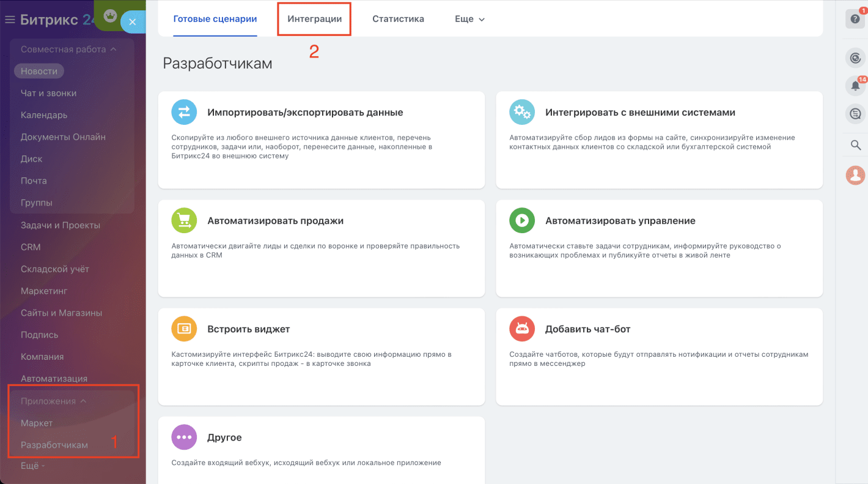The height and width of the screenshot is (484, 868).
Task: Open the help question mark icon
Action: coord(855,19)
